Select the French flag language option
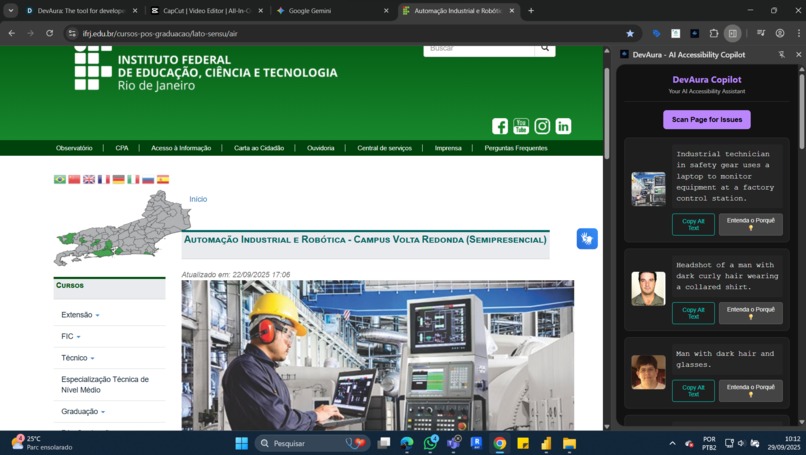The height and width of the screenshot is (455, 806). (x=104, y=179)
